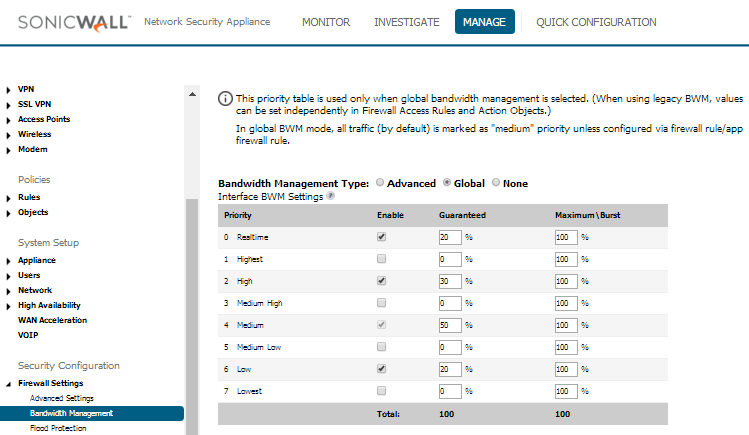The width and height of the screenshot is (749, 435).
Task: Expand the High Availability section
Action: 49,305
